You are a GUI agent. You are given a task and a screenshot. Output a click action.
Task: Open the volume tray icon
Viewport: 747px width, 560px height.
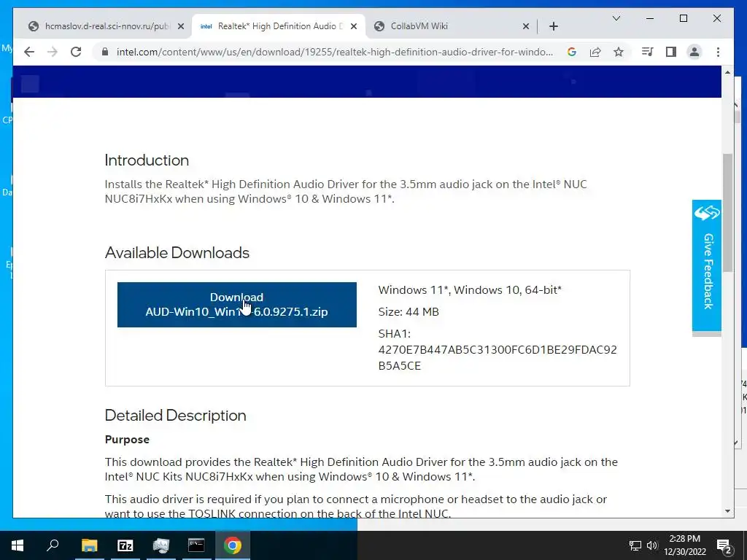652,545
